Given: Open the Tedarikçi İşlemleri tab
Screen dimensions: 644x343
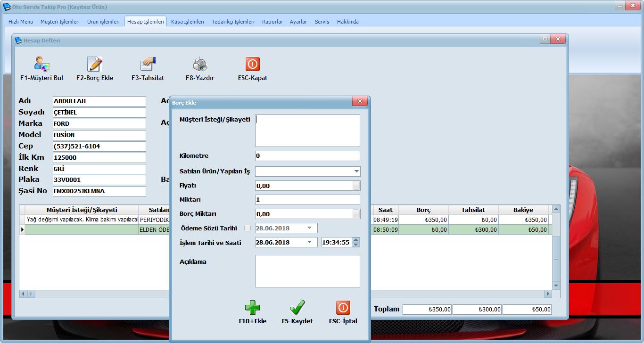Looking at the screenshot, I should (233, 22).
